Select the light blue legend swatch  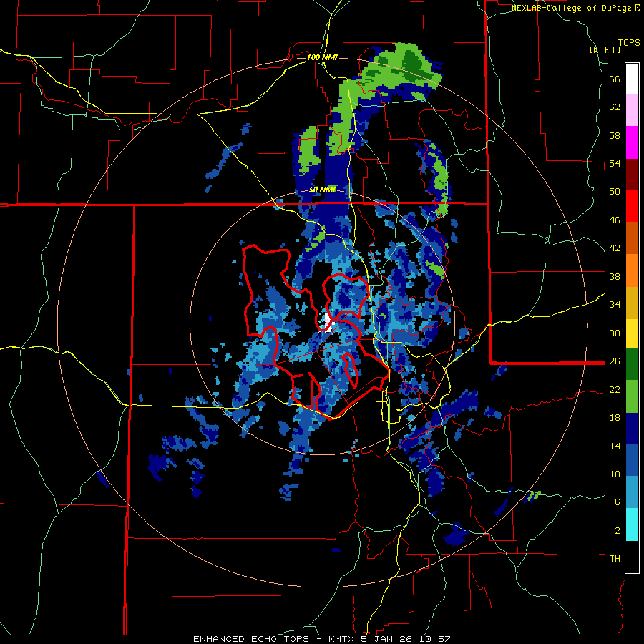(x=632, y=492)
